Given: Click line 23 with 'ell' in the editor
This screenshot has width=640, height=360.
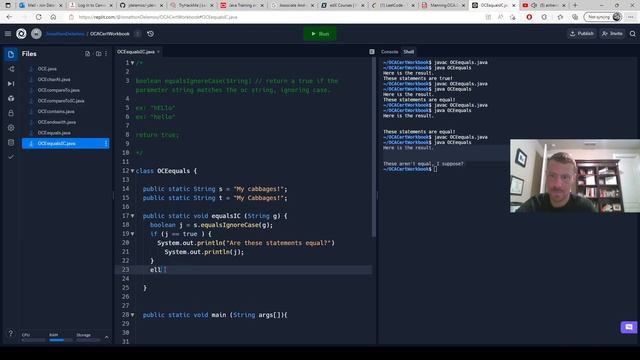Looking at the screenshot, I should tap(244, 270).
